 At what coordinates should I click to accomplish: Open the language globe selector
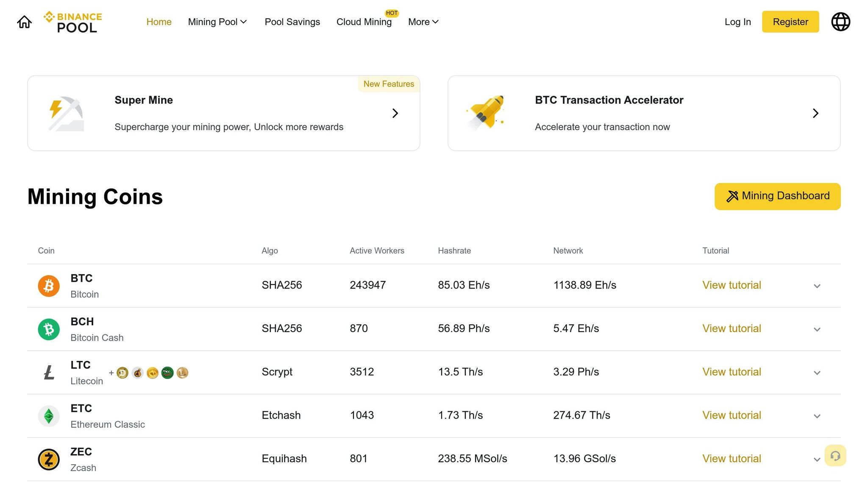840,22
